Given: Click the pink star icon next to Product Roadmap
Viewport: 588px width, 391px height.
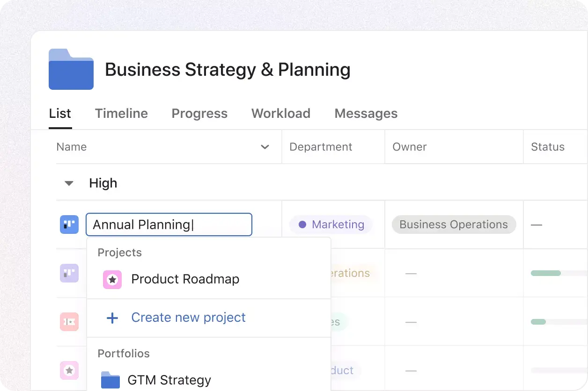Looking at the screenshot, I should click(112, 279).
